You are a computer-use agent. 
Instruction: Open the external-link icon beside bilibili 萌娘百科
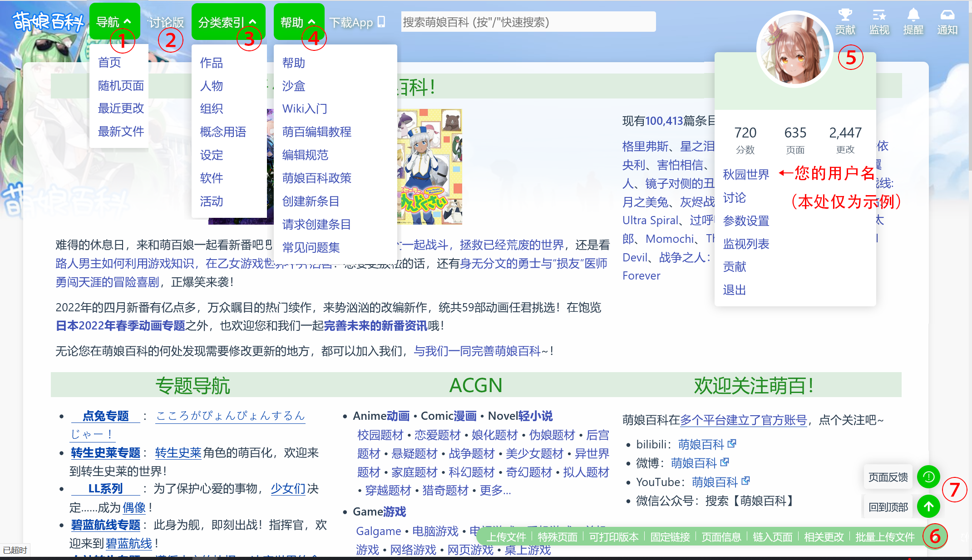click(731, 444)
